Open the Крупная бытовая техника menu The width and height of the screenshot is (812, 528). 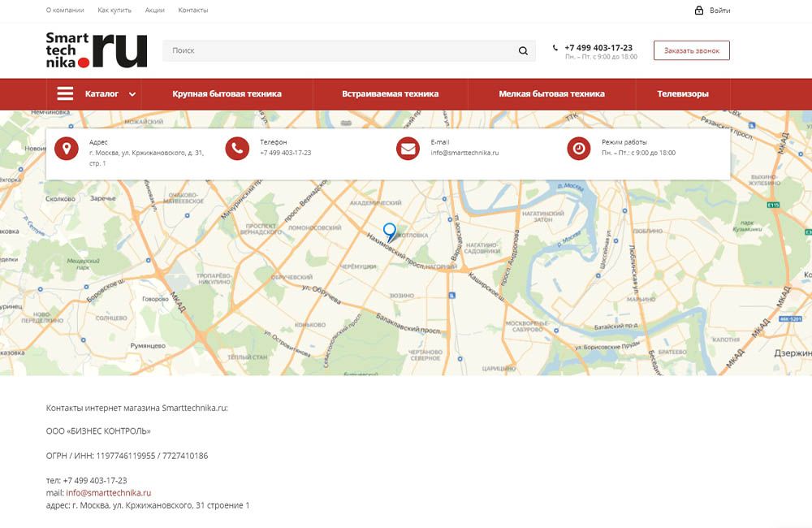point(227,94)
